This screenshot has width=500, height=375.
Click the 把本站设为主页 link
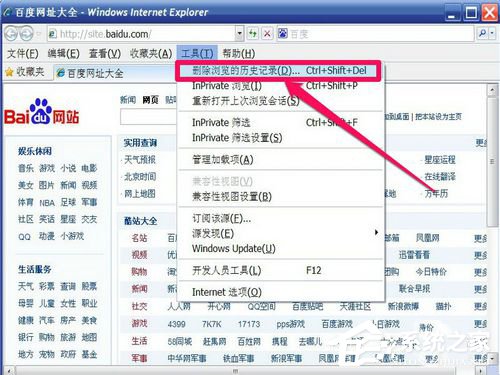(x=438, y=116)
